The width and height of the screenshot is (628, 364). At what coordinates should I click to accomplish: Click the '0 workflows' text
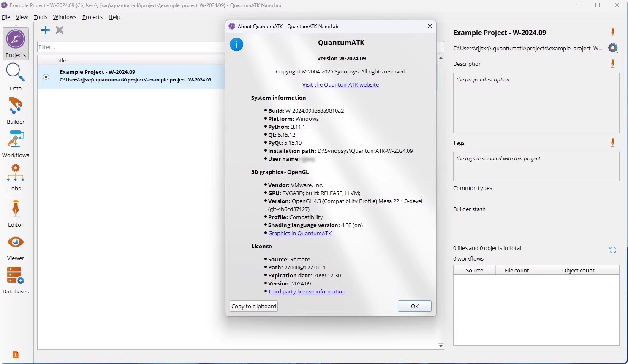click(x=468, y=258)
